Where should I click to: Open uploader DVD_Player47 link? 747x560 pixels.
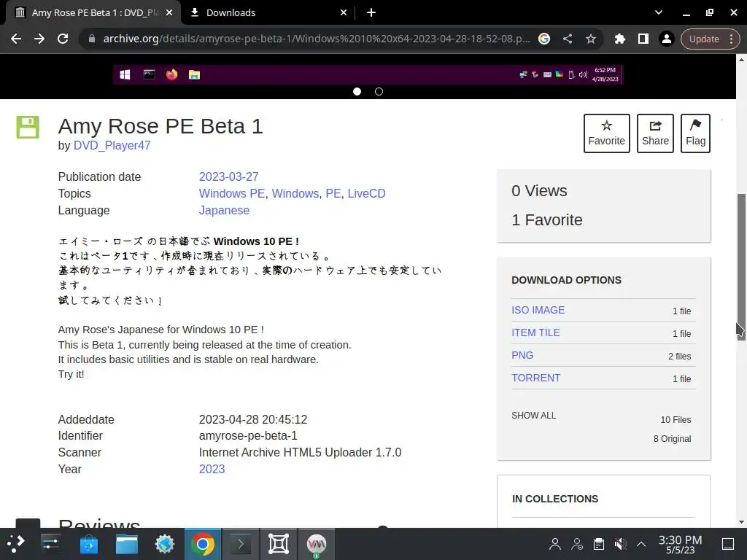point(112,145)
